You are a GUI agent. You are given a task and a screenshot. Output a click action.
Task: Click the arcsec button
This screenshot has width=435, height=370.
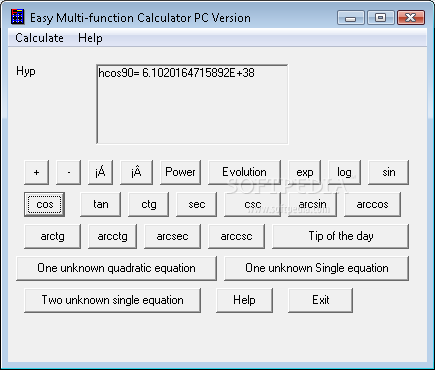pos(172,236)
